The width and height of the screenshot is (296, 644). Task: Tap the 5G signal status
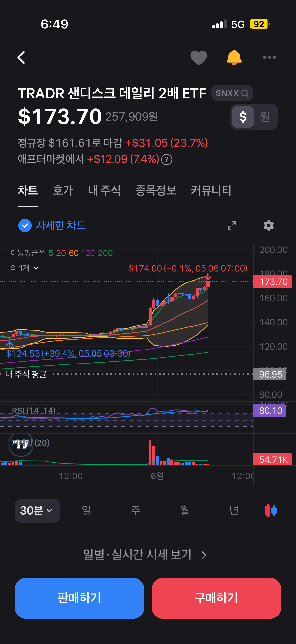click(x=238, y=24)
